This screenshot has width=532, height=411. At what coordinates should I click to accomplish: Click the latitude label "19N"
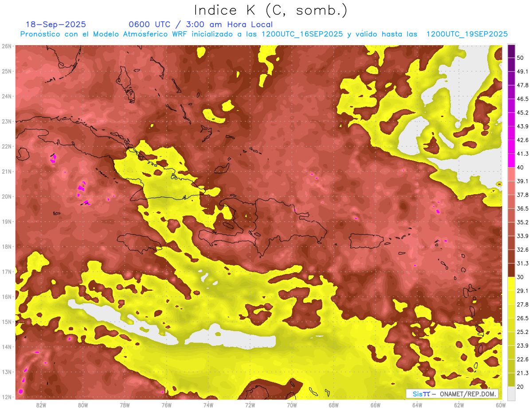7,221
